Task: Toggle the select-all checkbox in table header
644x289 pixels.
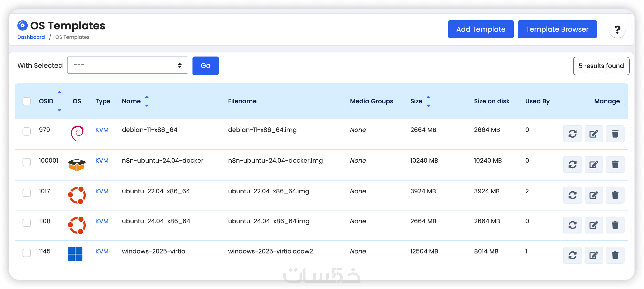Action: [x=27, y=101]
